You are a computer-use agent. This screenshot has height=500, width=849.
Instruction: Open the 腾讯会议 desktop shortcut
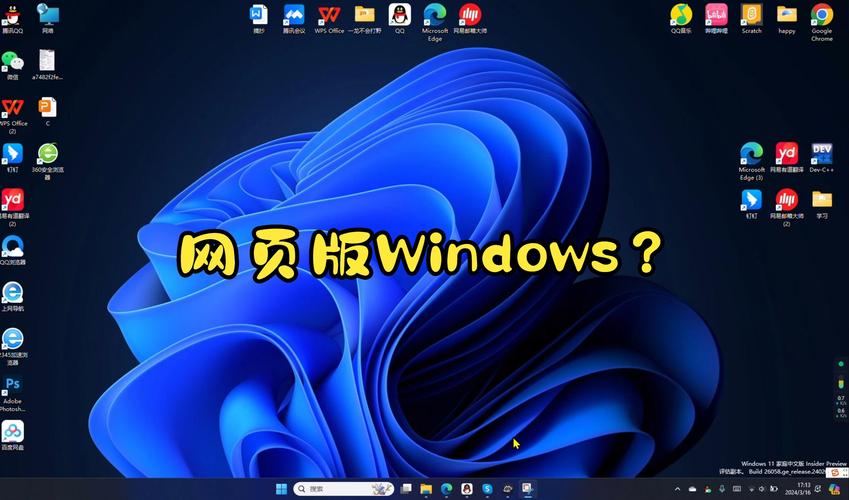[x=294, y=19]
